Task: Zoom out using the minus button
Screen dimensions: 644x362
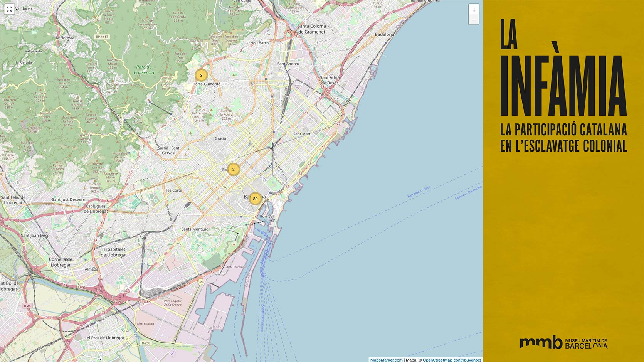Action: 474,20
